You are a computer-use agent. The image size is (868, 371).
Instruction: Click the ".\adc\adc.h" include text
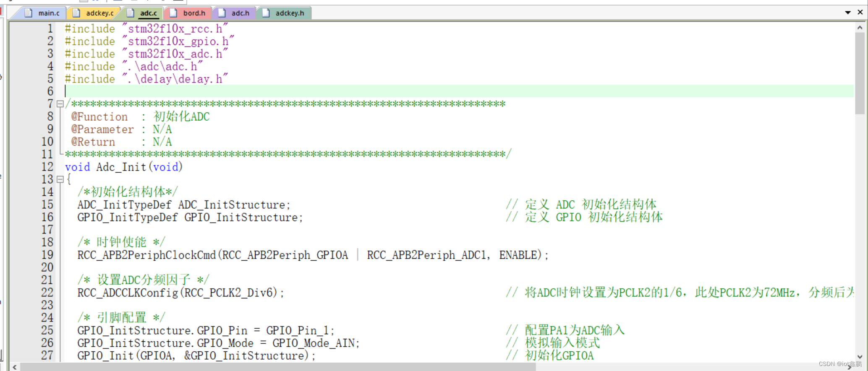pos(162,66)
